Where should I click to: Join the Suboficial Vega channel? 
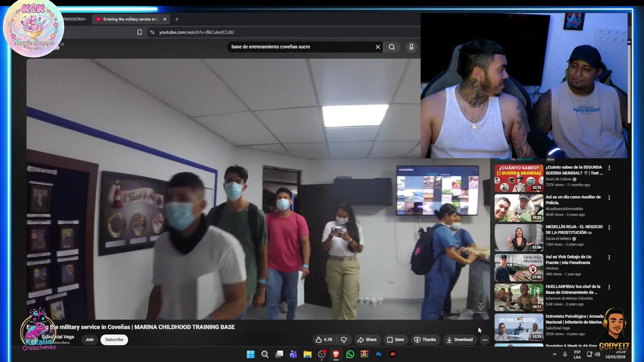90,339
